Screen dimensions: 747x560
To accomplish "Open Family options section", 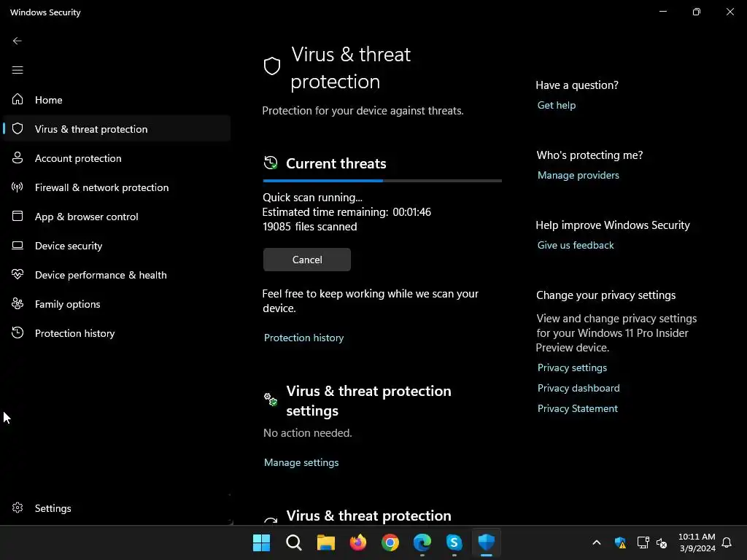I will point(117,304).
